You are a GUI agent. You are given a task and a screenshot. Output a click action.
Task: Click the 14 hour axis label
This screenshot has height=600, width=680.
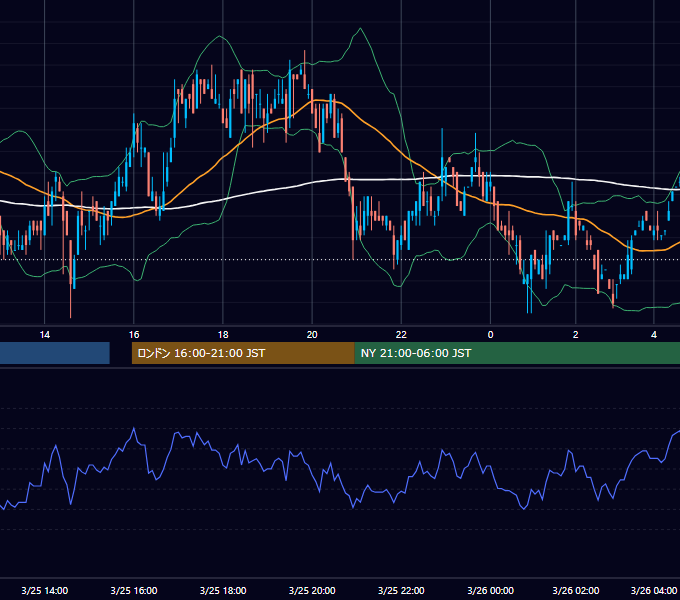coord(45,335)
